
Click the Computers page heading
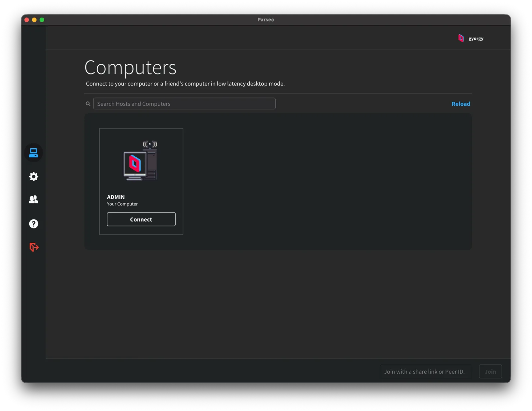coord(130,68)
